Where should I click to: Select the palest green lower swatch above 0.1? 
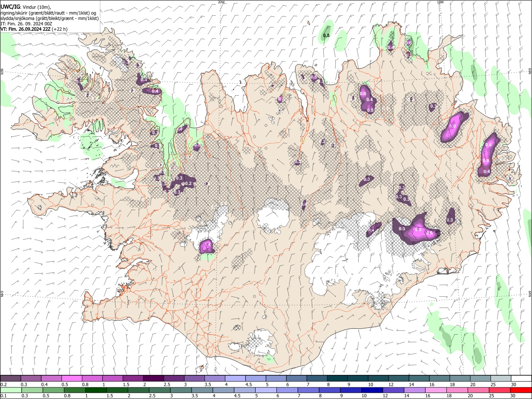pyautogui.click(x=11, y=390)
